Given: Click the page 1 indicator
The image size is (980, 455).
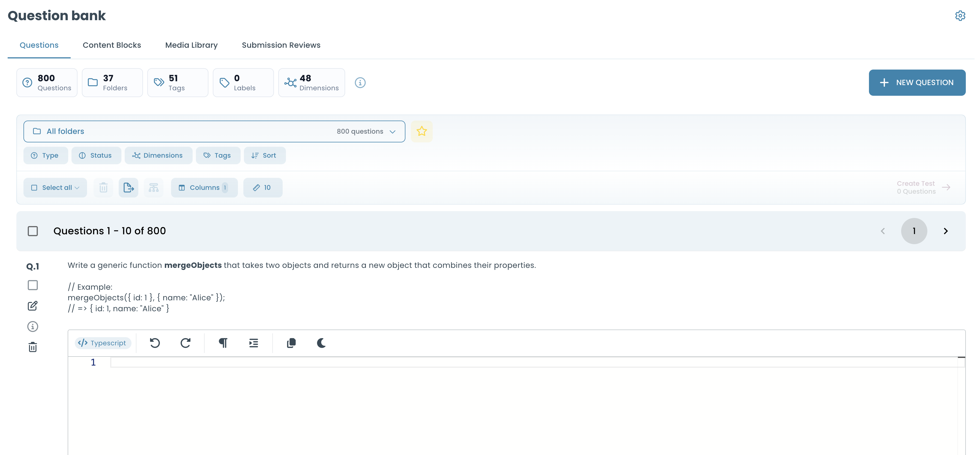Looking at the screenshot, I should [x=914, y=231].
